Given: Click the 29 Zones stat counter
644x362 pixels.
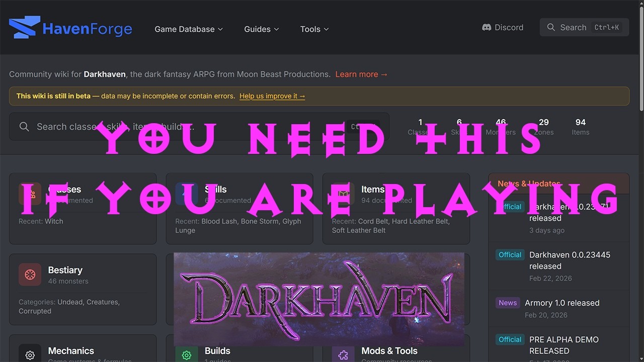Looking at the screenshot, I should pyautogui.click(x=543, y=127).
